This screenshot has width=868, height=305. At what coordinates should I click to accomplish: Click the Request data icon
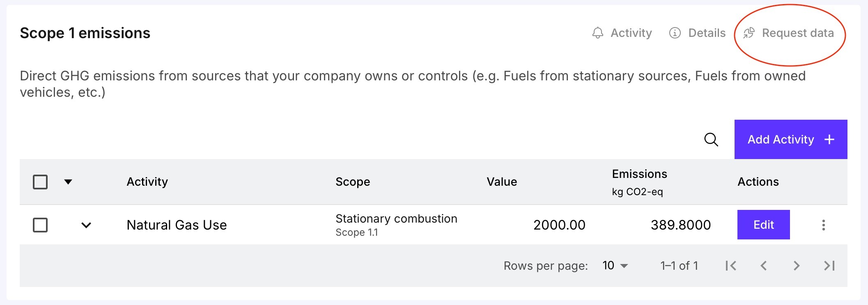pyautogui.click(x=749, y=33)
